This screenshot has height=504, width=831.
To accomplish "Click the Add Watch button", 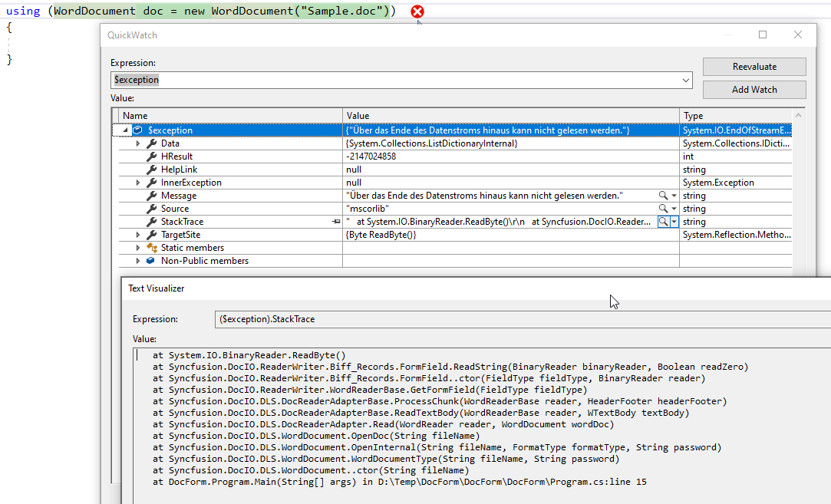I will (754, 90).
